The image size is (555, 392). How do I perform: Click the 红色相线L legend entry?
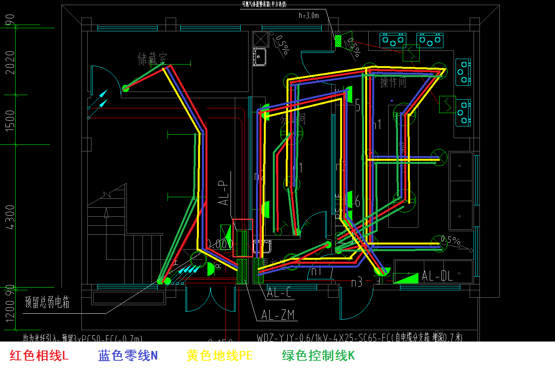39,356
